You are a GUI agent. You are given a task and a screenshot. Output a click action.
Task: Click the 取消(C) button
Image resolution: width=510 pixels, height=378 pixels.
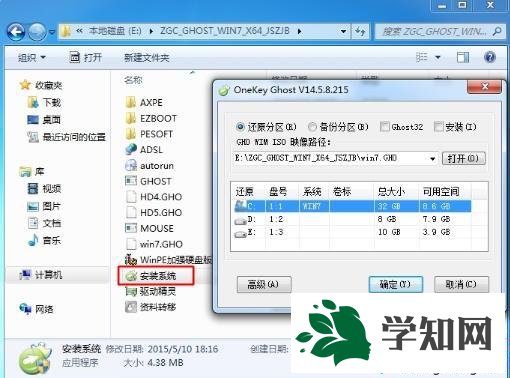pyautogui.click(x=461, y=284)
